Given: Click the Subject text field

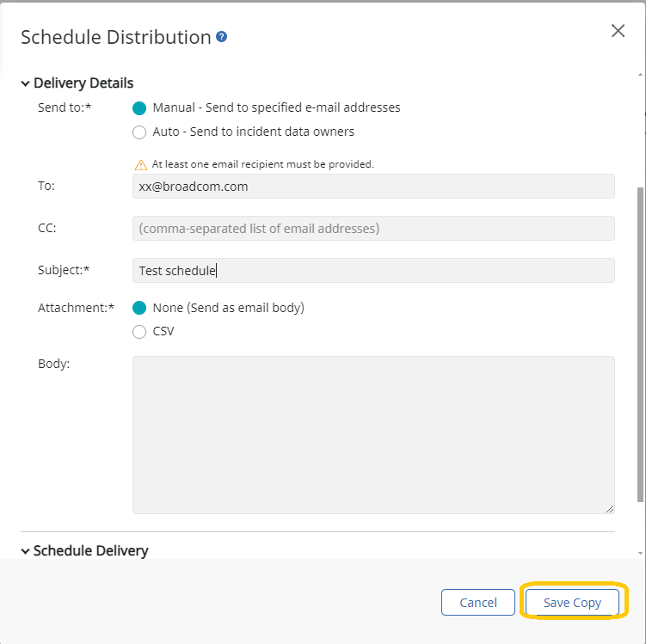Looking at the screenshot, I should 373,270.
